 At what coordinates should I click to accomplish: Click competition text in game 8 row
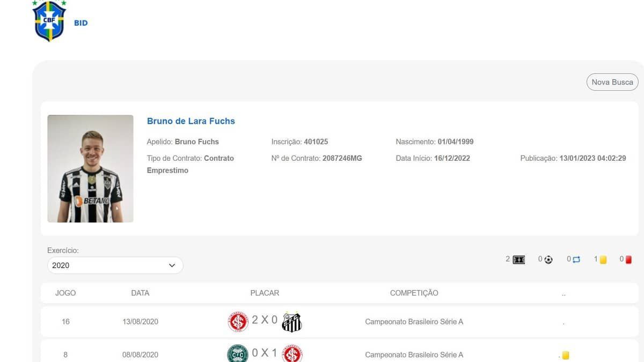coord(414,354)
